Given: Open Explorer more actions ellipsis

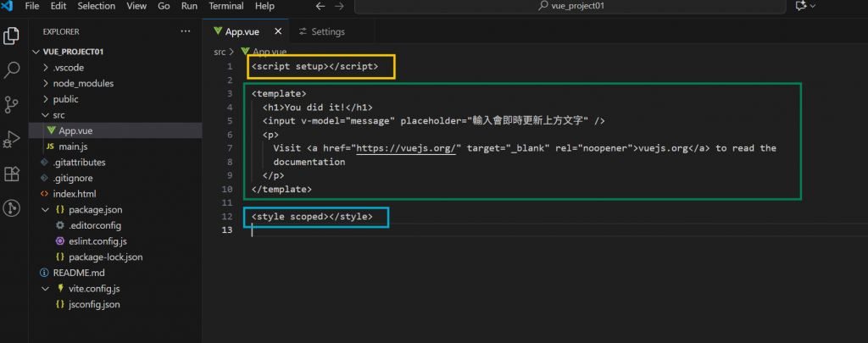Looking at the screenshot, I should tap(186, 31).
